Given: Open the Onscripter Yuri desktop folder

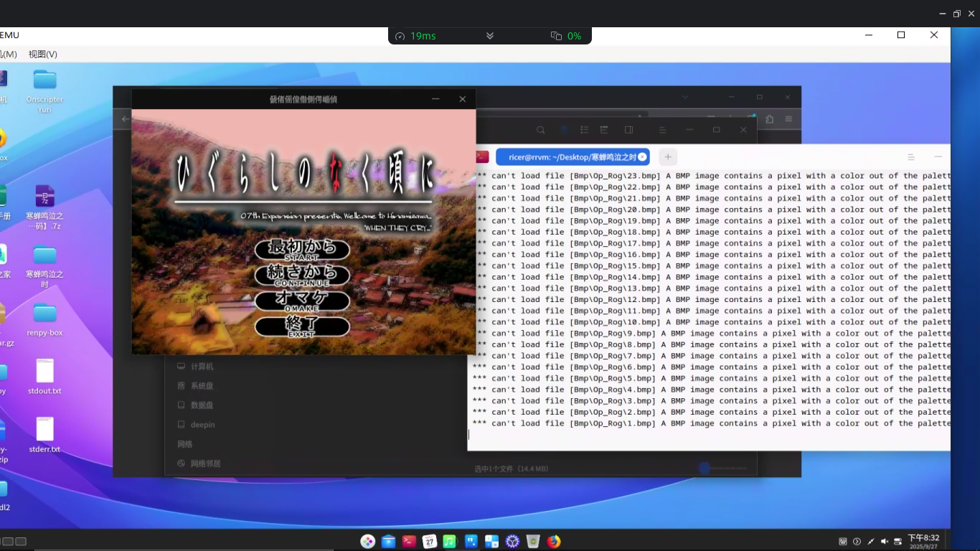Looking at the screenshot, I should tap(44, 90).
